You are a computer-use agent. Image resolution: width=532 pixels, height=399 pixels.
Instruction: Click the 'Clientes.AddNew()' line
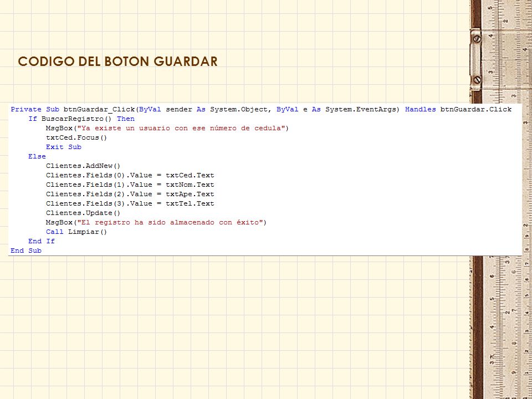coord(83,166)
